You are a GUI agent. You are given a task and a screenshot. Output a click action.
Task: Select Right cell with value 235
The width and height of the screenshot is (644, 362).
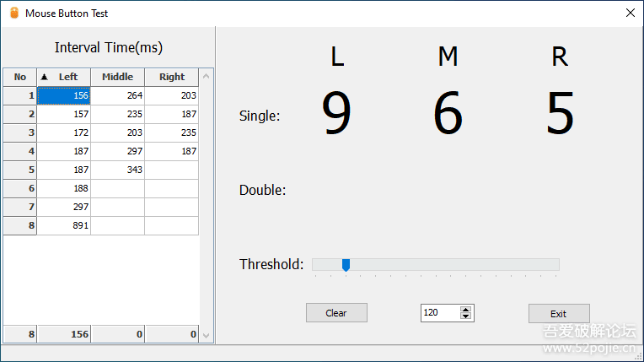[172, 132]
